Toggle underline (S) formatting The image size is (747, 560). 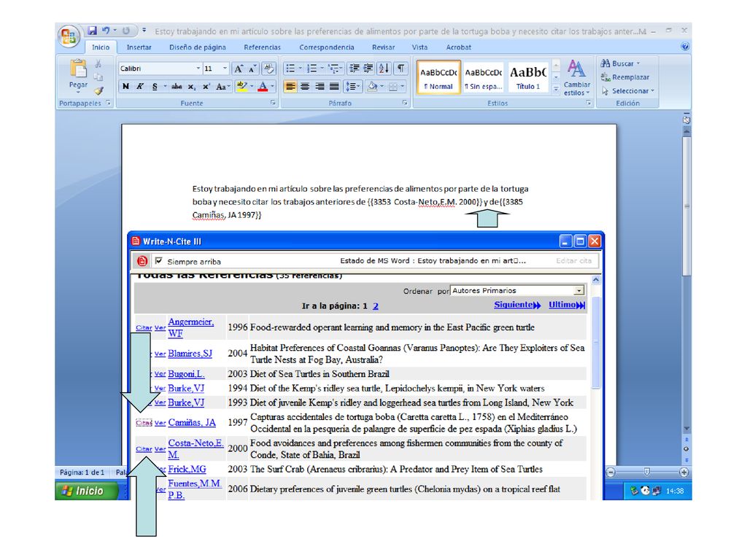[155, 86]
